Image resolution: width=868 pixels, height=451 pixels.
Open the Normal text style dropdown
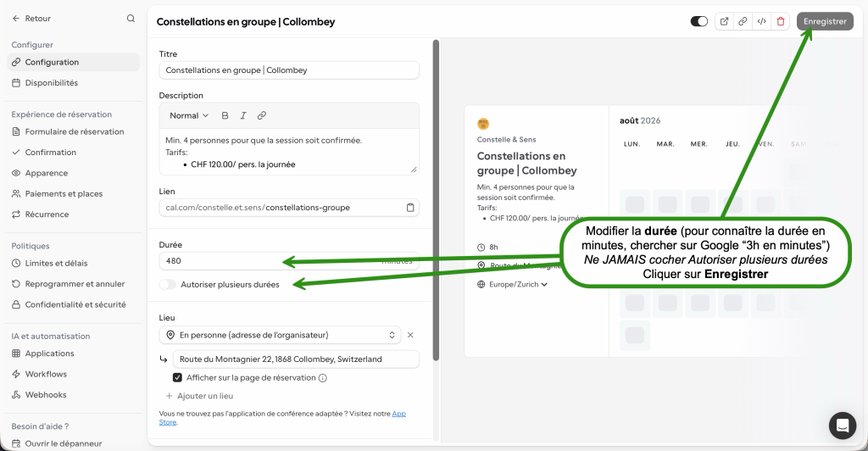(189, 115)
